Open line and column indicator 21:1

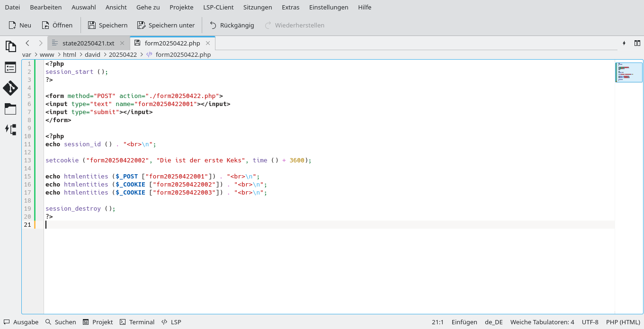coord(437,322)
